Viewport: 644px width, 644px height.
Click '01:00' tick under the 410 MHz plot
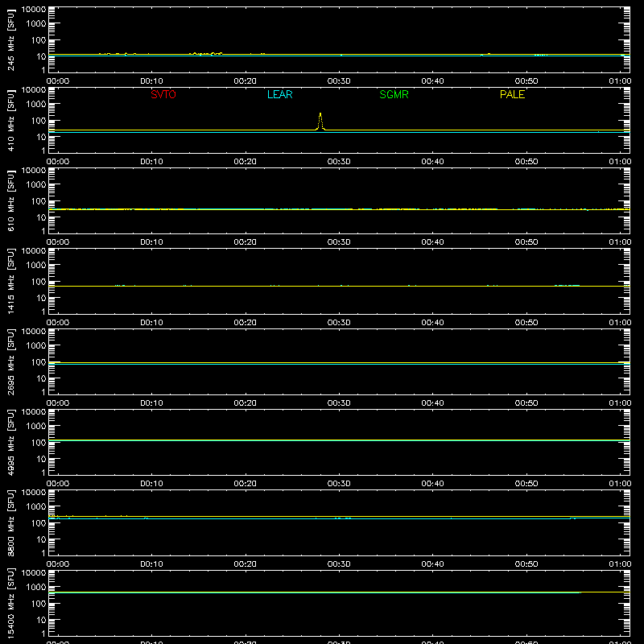click(x=620, y=162)
